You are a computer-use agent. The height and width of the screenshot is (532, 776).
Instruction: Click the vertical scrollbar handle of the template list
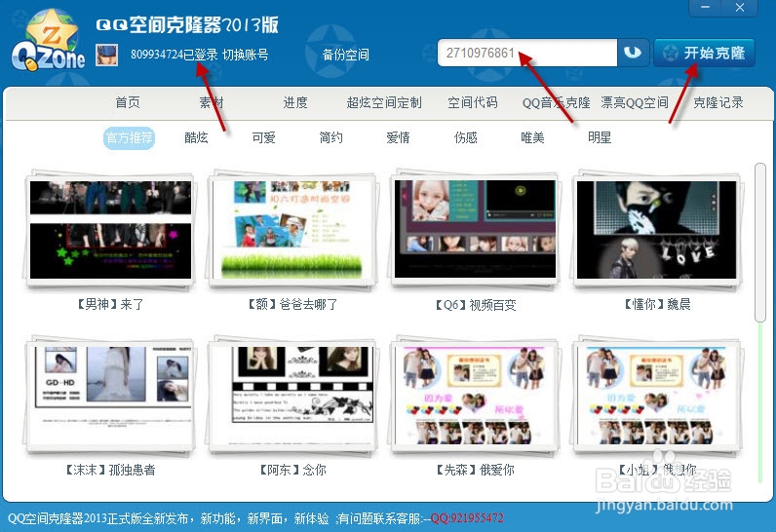click(760, 243)
